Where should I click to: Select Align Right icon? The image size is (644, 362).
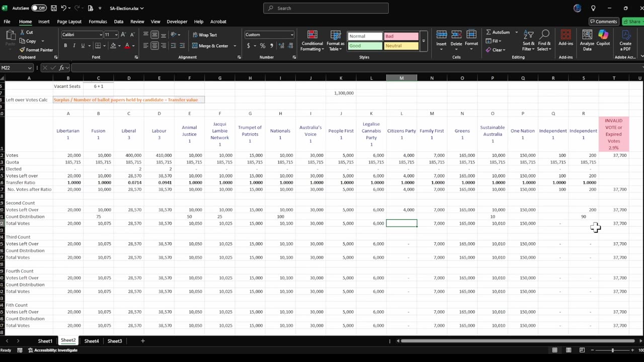point(164,46)
